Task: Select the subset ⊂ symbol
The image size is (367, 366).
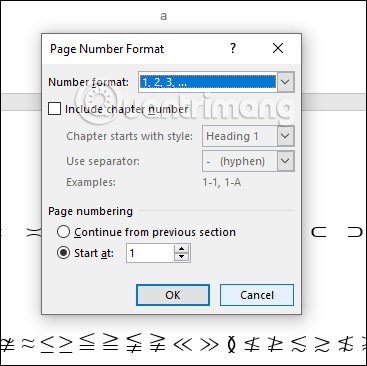Action: pyautogui.click(x=319, y=232)
